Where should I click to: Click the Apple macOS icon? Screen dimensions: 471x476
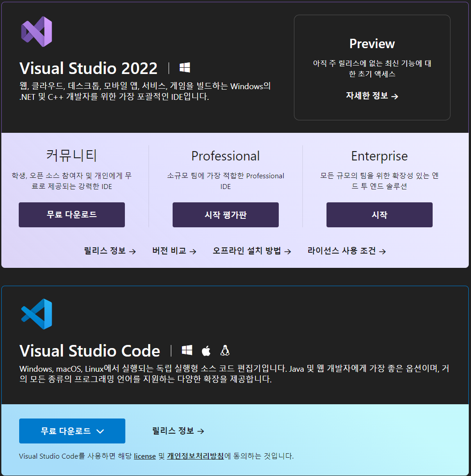pos(206,350)
